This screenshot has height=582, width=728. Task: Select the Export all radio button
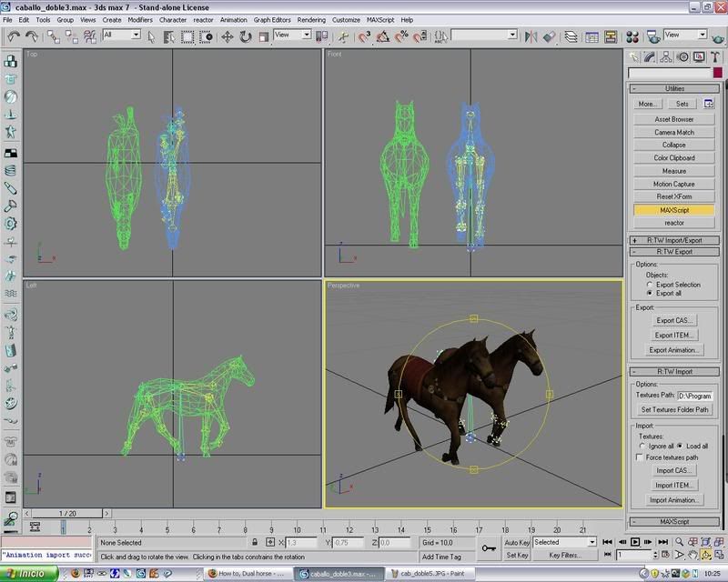(650, 294)
